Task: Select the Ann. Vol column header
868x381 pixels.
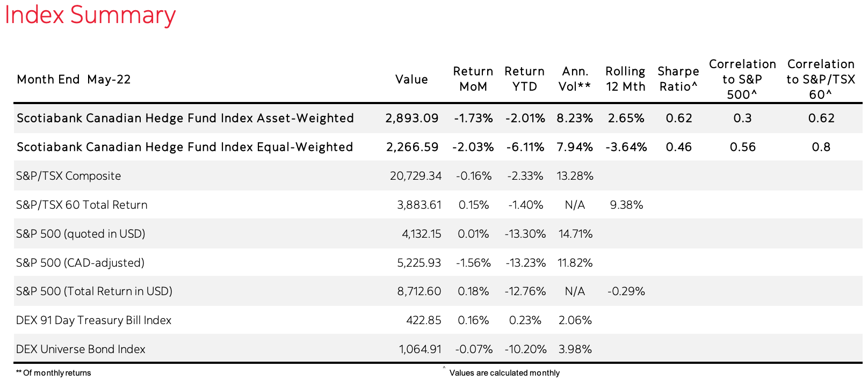Action: pyautogui.click(x=575, y=79)
